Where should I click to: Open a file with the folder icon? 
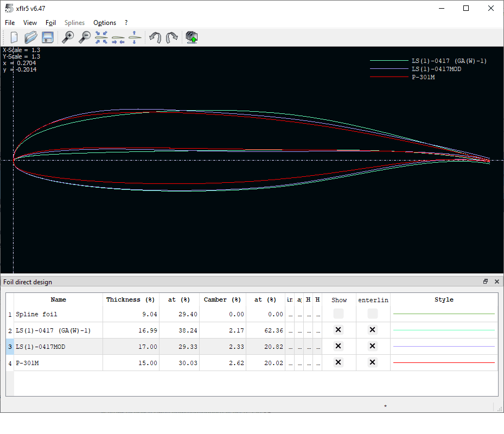pyautogui.click(x=31, y=37)
